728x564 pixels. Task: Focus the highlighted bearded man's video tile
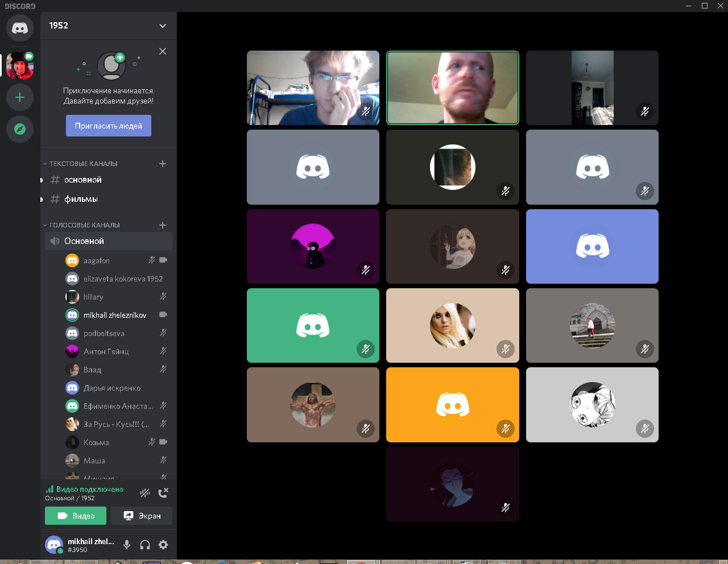click(x=453, y=88)
